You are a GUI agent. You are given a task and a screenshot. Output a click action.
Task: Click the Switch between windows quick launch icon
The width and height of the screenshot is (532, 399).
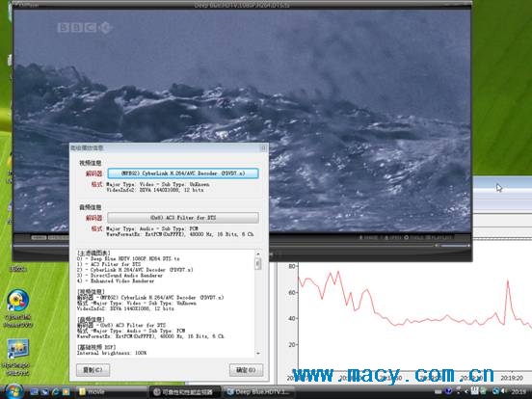click(44, 392)
